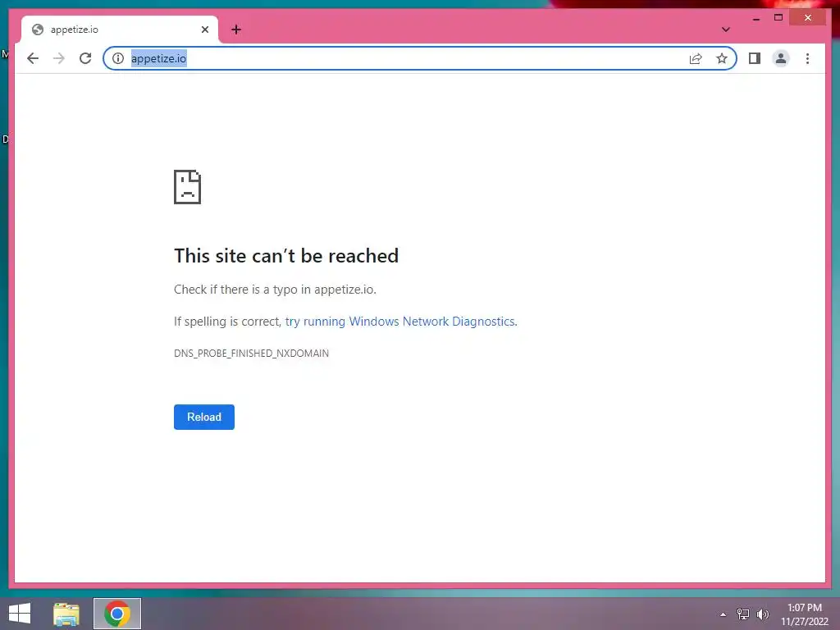Open the Chrome profile avatar
840x630 pixels.
[x=781, y=58]
